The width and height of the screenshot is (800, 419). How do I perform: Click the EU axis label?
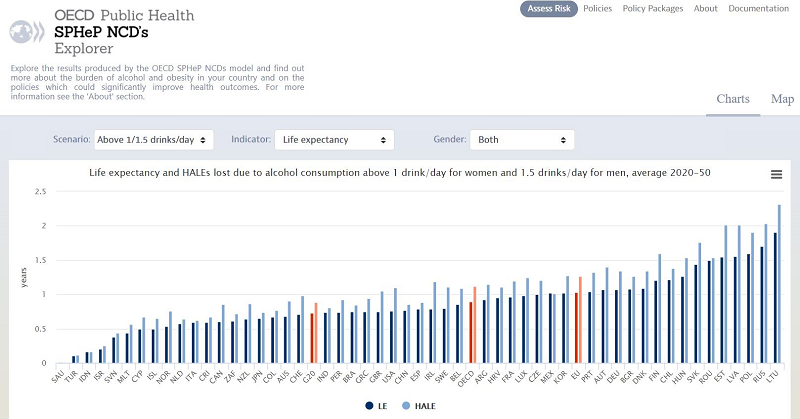click(x=576, y=376)
